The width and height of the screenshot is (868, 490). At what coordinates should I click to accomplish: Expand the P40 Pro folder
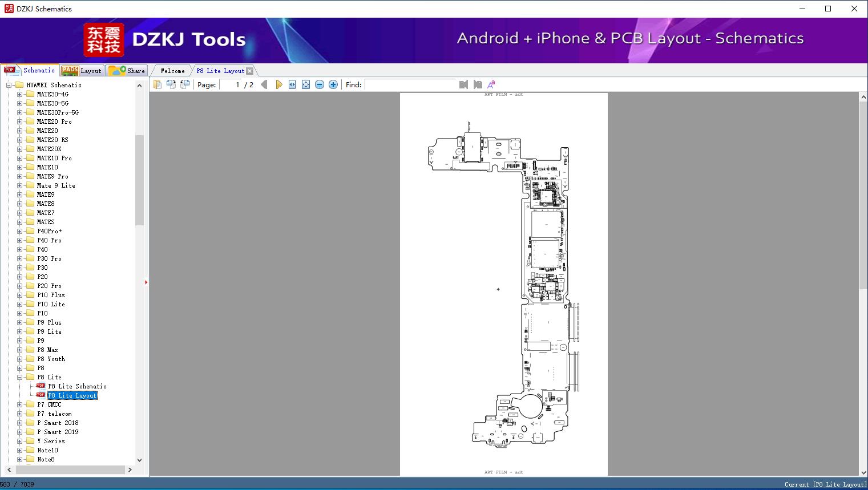pyautogui.click(x=20, y=240)
